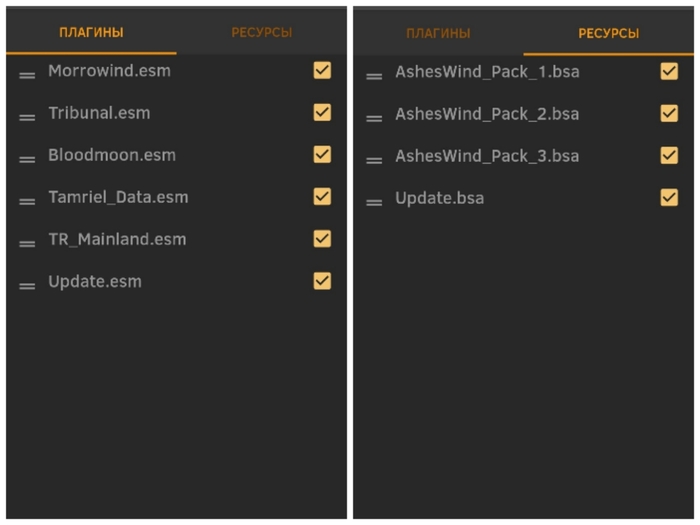Open ПЛАГИНЫ tab in the right panel
This screenshot has width=700, height=525.
coord(438,34)
